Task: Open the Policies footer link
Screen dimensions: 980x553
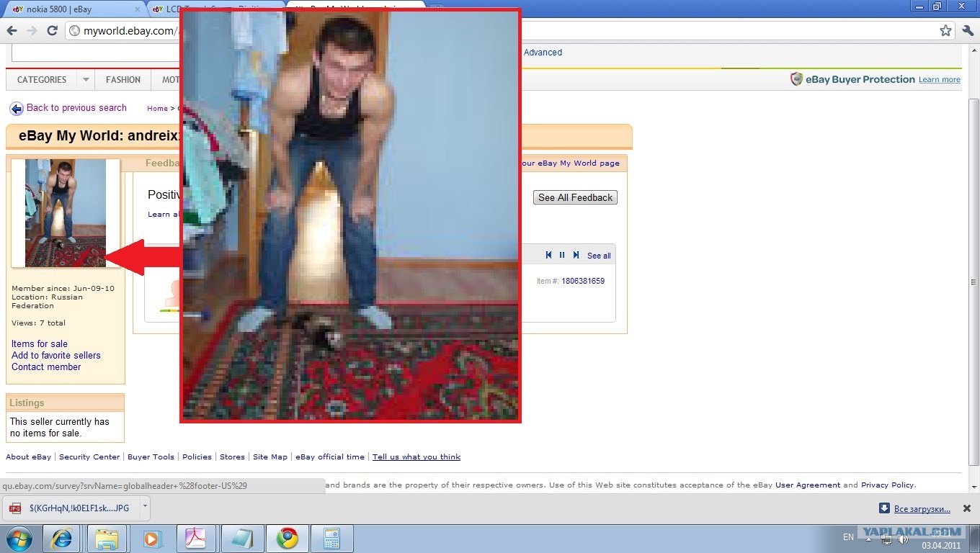Action: (197, 457)
